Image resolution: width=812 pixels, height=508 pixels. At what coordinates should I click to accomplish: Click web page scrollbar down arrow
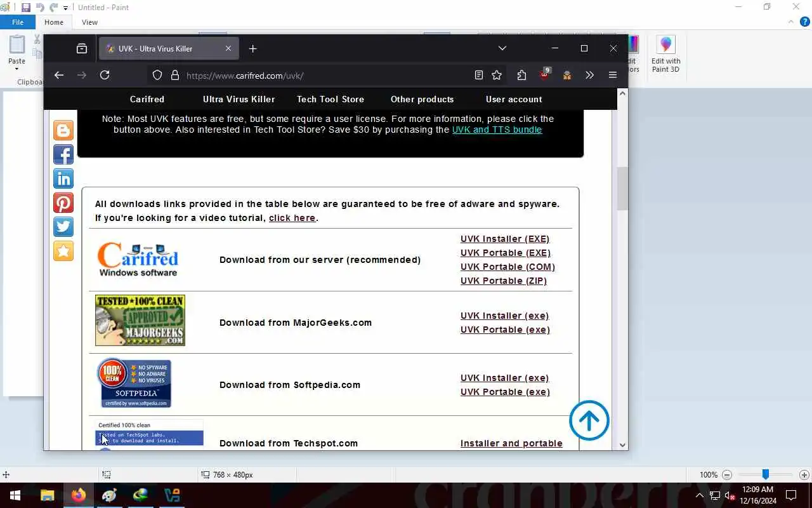622,445
